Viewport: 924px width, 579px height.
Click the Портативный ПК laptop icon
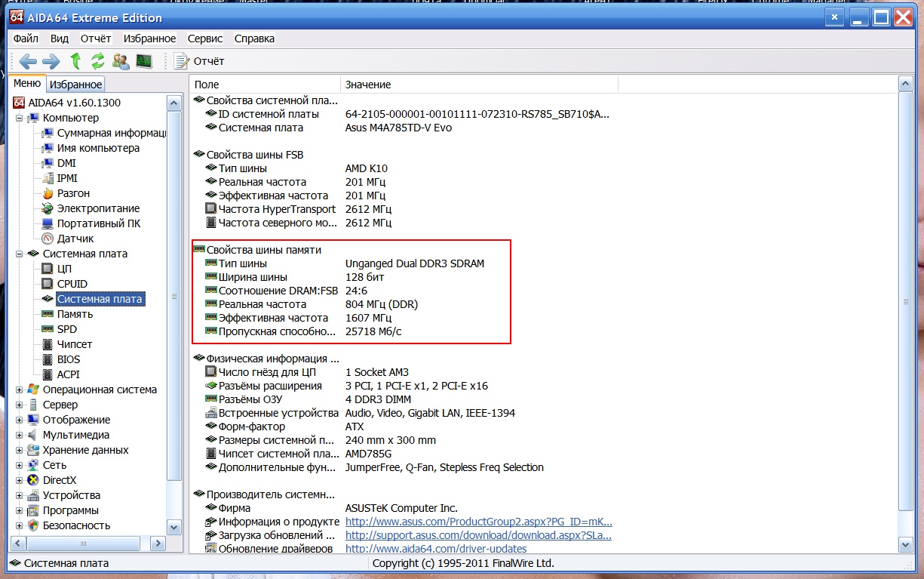[x=48, y=223]
